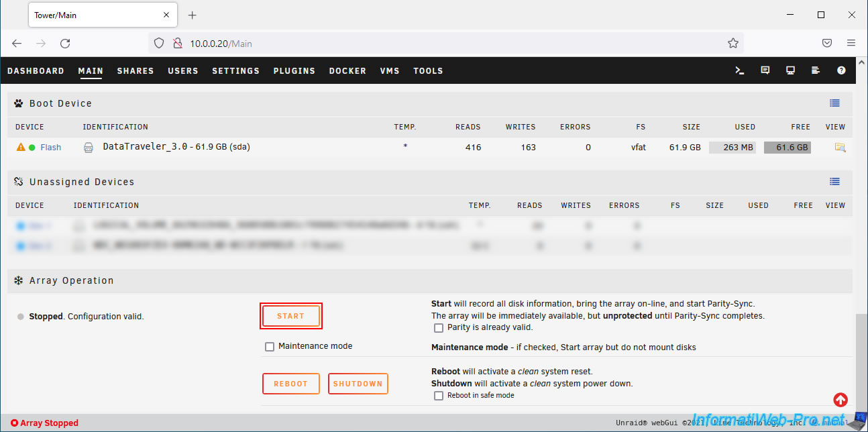This screenshot has width=868, height=432.
Task: Click the Flash device link
Action: (x=50, y=148)
